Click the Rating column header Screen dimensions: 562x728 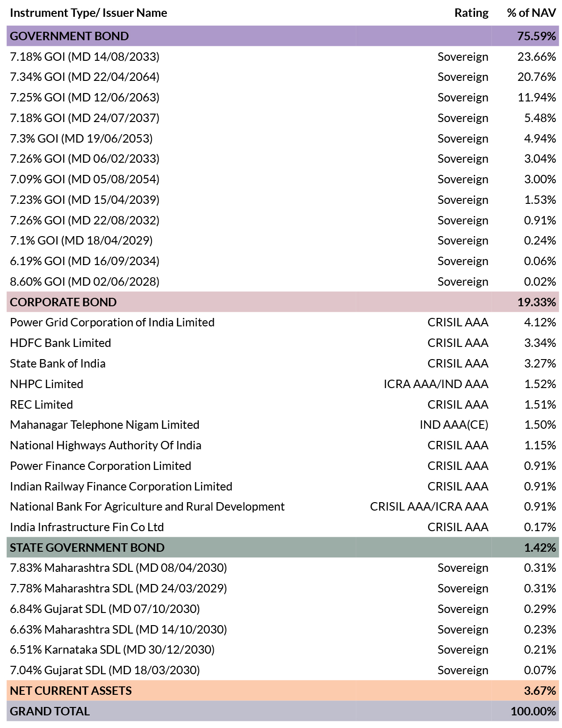coord(471,13)
